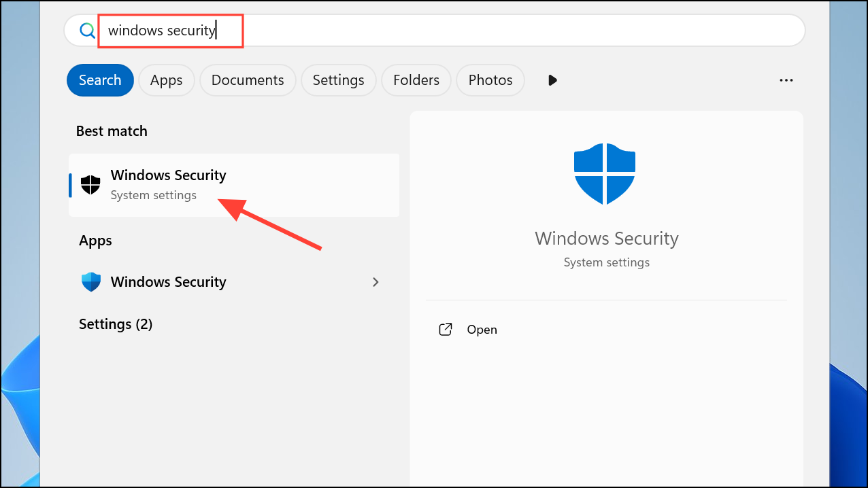This screenshot has width=868, height=488.
Task: Click the Search filter pill
Action: click(100, 80)
